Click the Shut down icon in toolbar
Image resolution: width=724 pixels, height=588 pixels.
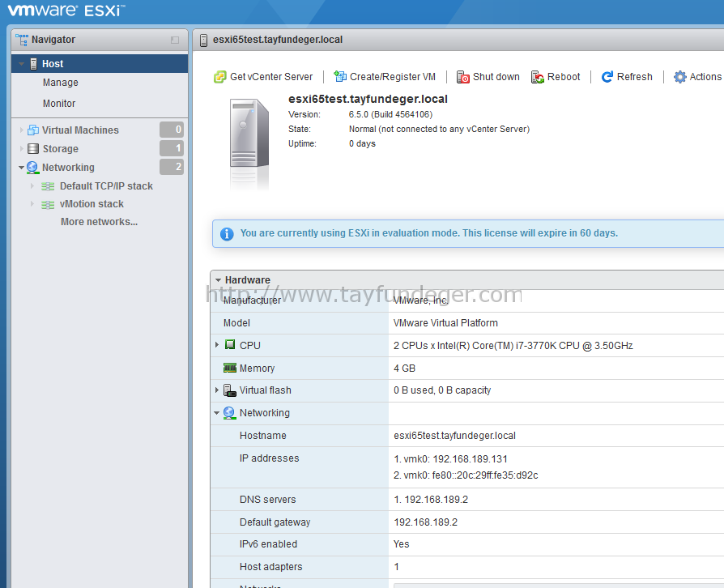(462, 77)
